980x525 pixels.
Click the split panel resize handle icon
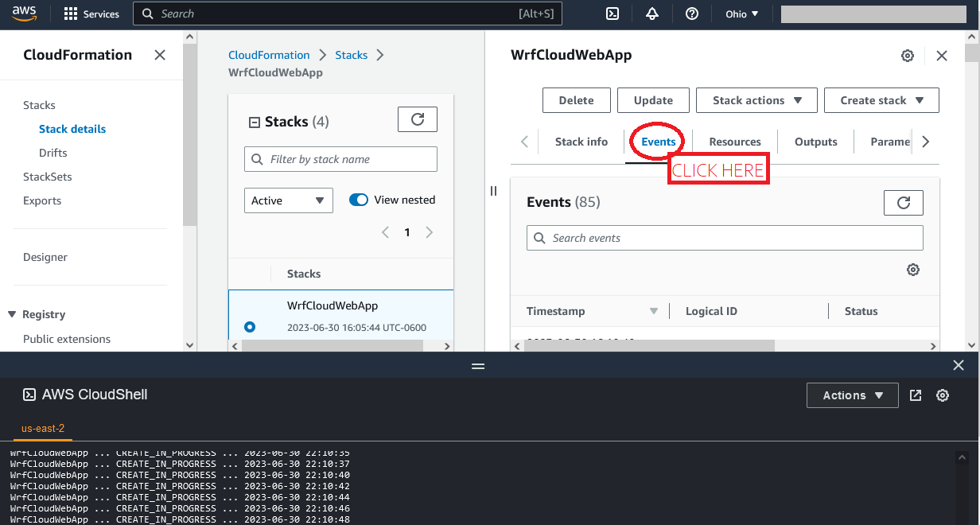[x=493, y=191]
